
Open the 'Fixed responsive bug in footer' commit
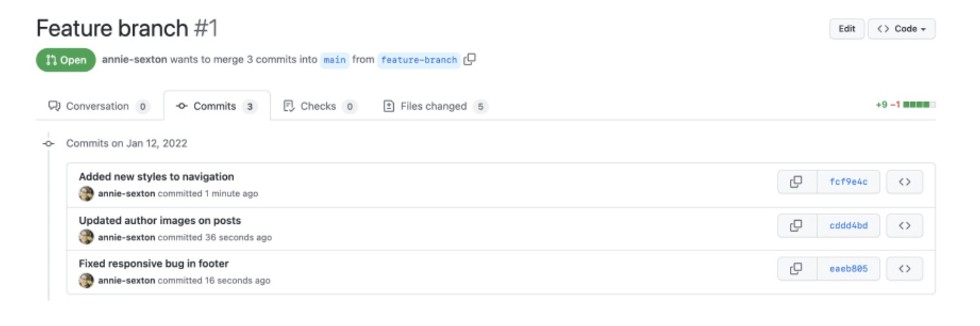153,263
